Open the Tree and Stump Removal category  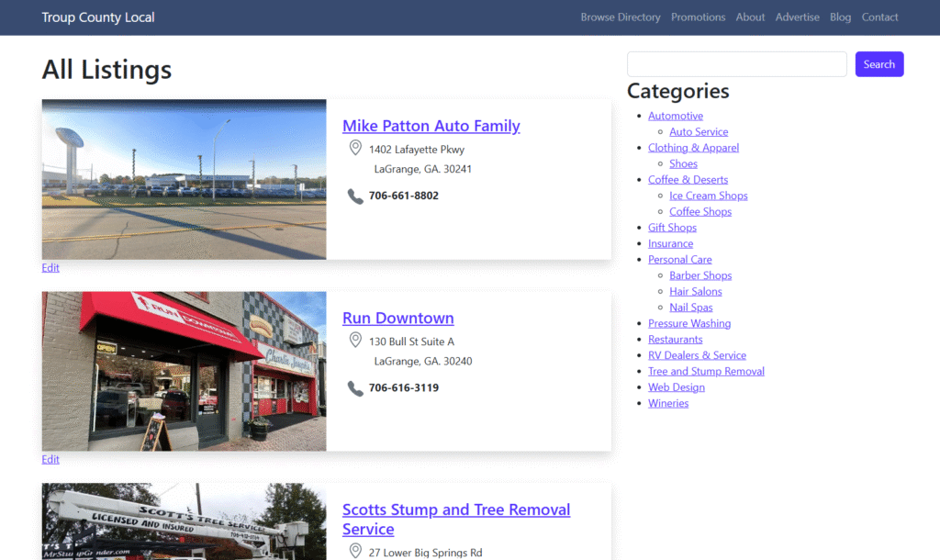(705, 371)
